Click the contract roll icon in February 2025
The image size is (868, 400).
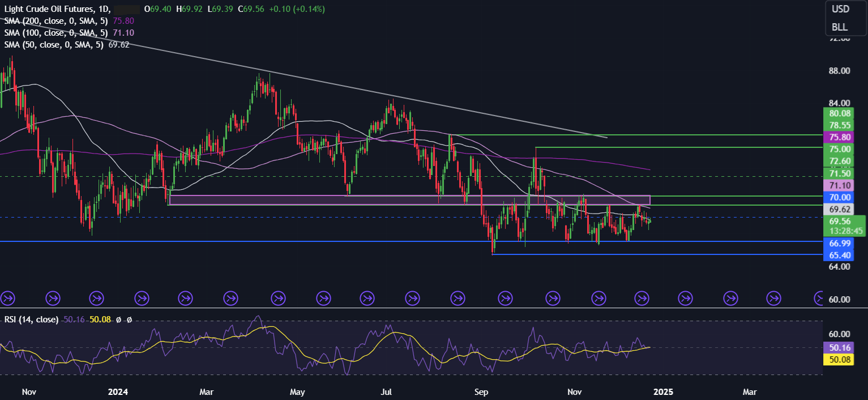coord(731,297)
